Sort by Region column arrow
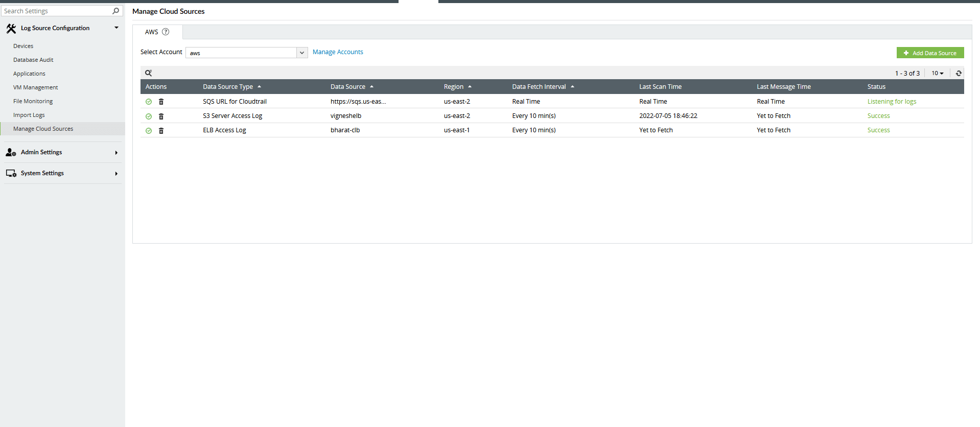980x427 pixels. [x=470, y=87]
